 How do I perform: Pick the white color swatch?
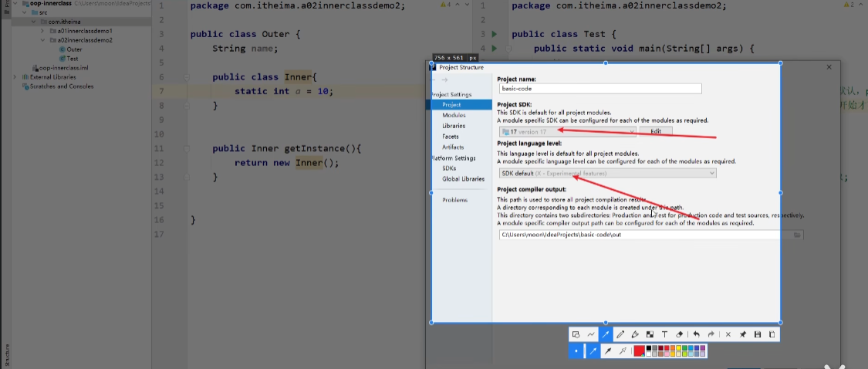[649, 354]
